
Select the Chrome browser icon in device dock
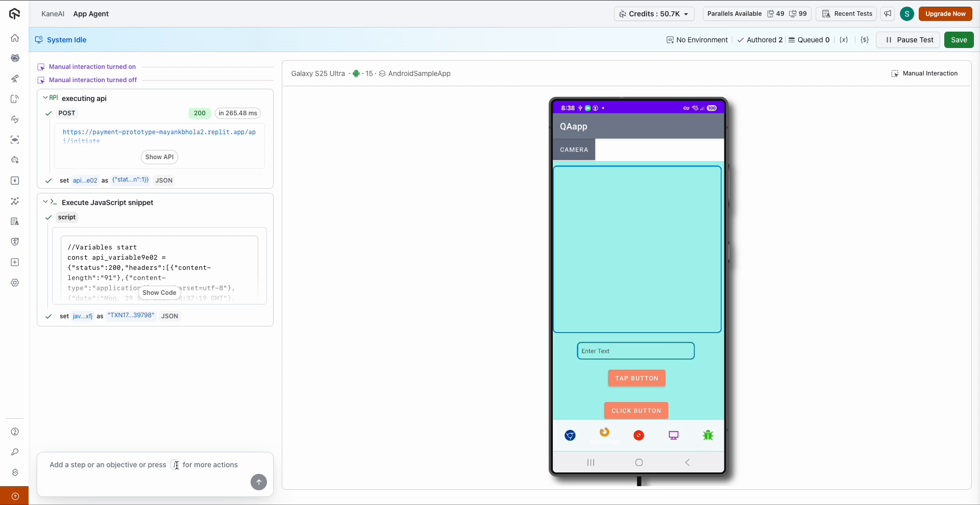click(570, 435)
